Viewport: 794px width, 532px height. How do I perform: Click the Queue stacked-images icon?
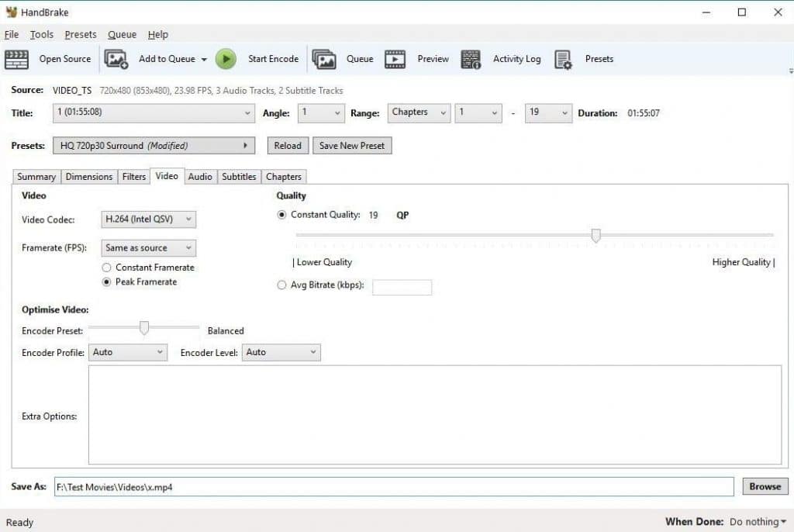point(324,59)
